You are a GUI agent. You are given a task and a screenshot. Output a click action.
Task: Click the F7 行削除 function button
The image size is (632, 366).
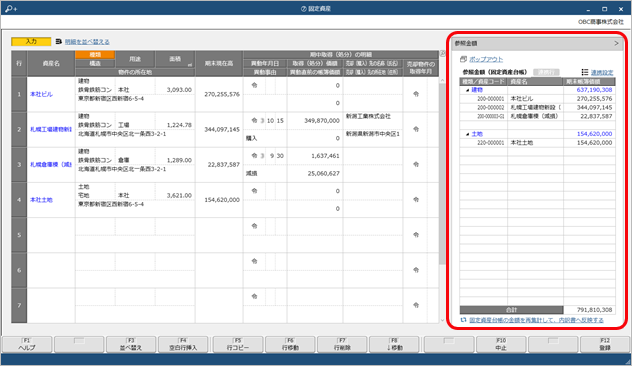tap(342, 344)
